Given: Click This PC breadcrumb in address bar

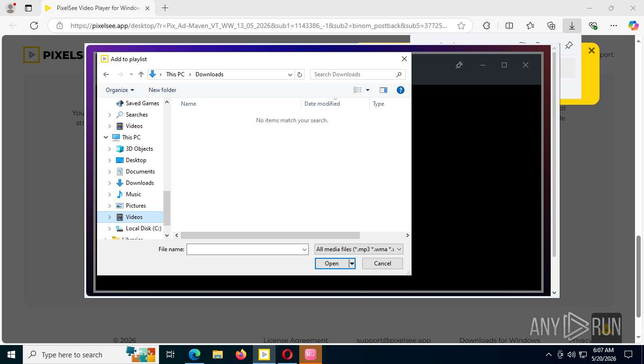Looking at the screenshot, I should click(x=175, y=74).
